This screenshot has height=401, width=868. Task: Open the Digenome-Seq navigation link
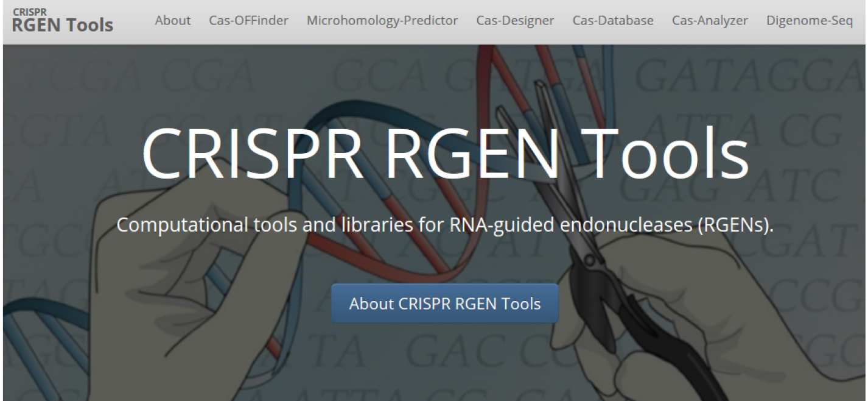(810, 21)
